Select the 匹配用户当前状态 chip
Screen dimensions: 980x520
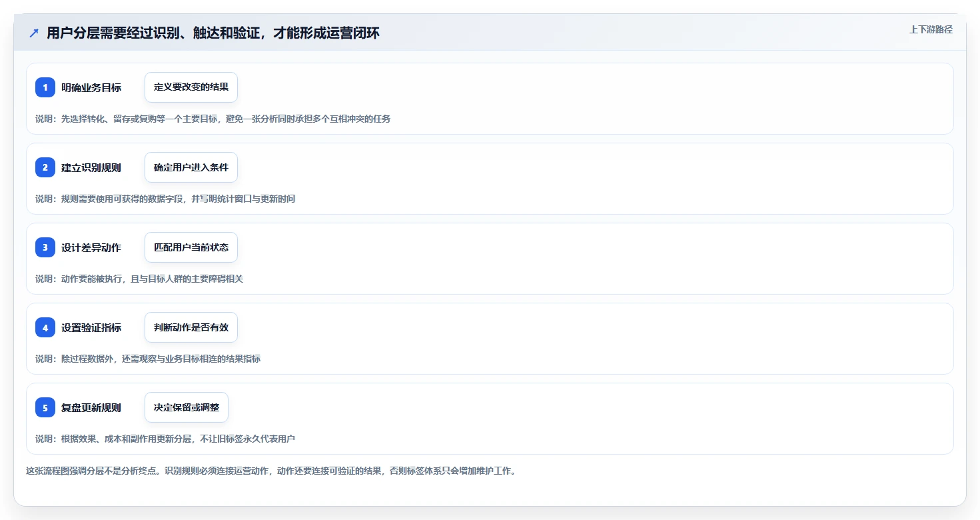(x=191, y=247)
